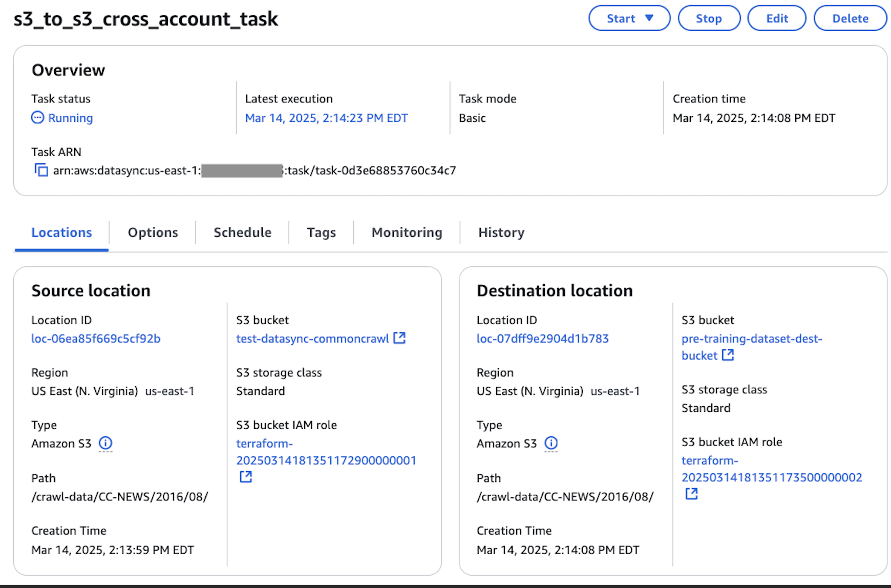Screen dimensions: 891x588
Task: Open source location loc-06ea85f669c5cf92b
Action: (95, 338)
